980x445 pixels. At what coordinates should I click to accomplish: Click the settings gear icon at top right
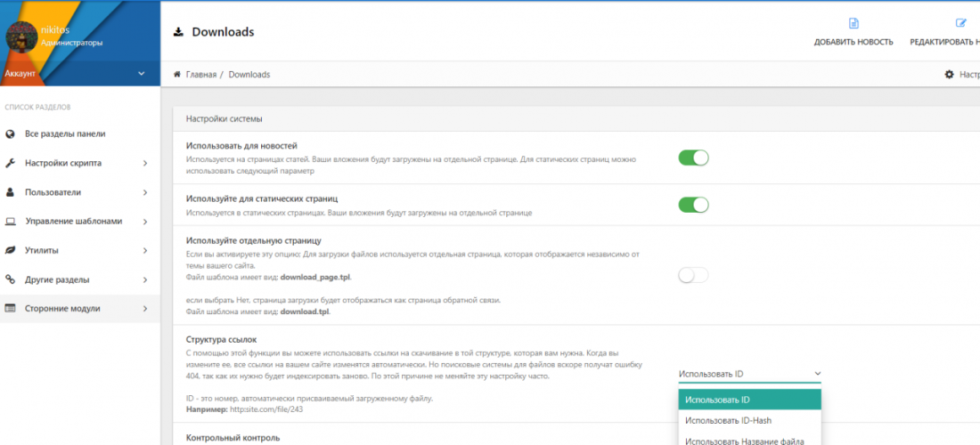point(949,75)
